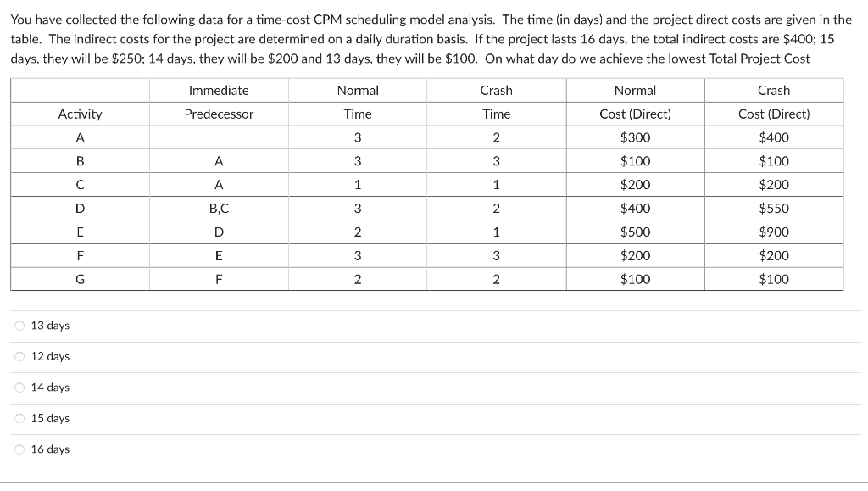Click the Crash Cost (Direct) column header
868x491 pixels.
click(x=772, y=102)
